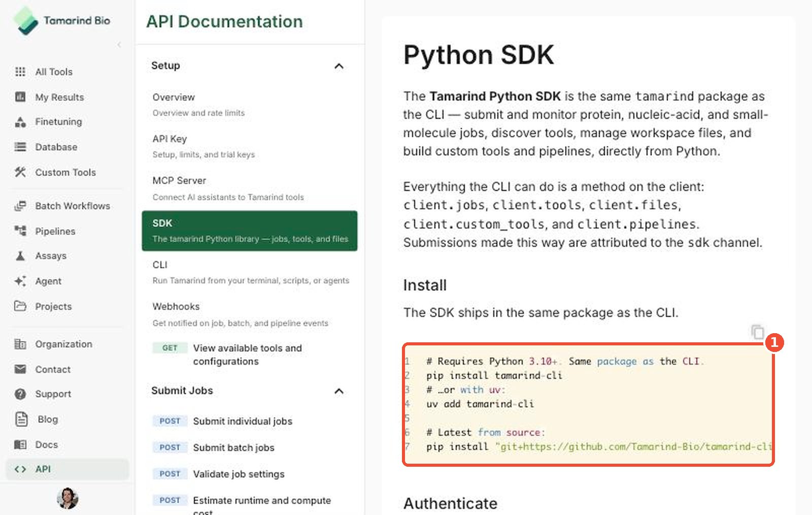
Task: Open the Organization building icon
Action: [x=20, y=344]
